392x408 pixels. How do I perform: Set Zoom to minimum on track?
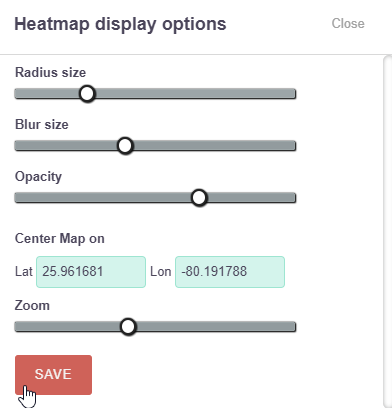coord(17,327)
